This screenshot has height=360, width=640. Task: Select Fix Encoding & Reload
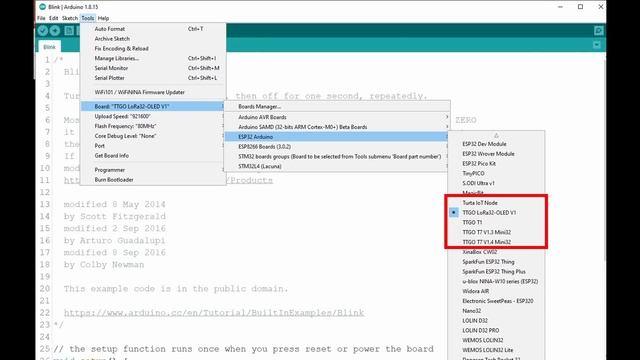[153, 49]
